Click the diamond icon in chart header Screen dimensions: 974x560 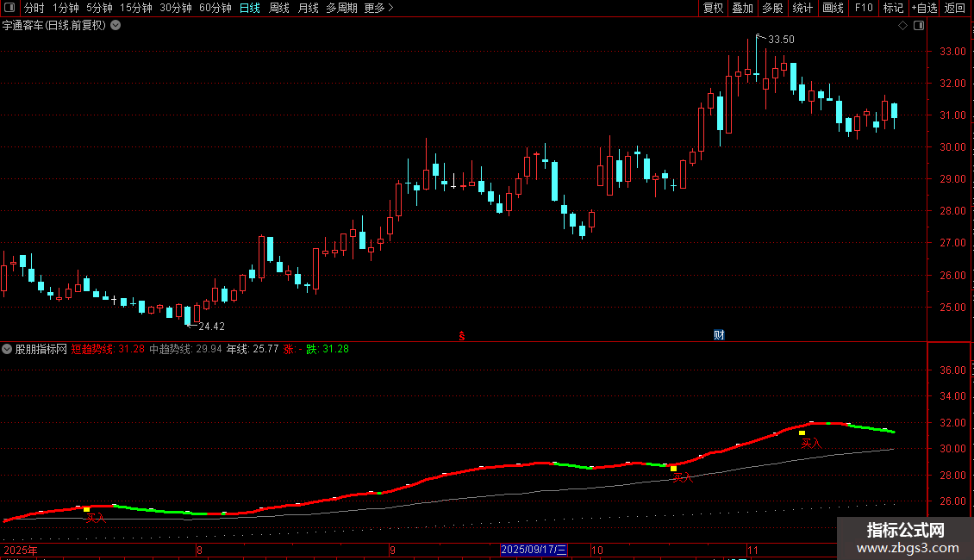coord(903,26)
